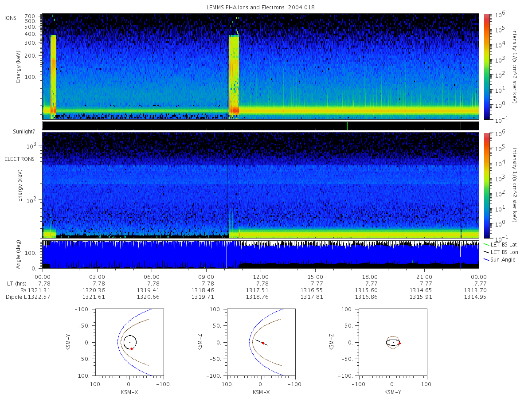Click the KSM-Y x-axis label of the rightmost orbit plot
The height and width of the screenshot is (399, 532).
tap(392, 392)
